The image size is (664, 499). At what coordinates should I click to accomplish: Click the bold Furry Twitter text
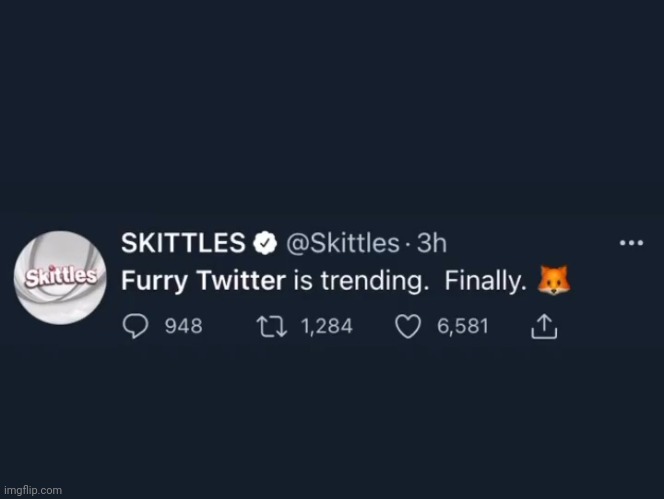tap(203, 281)
